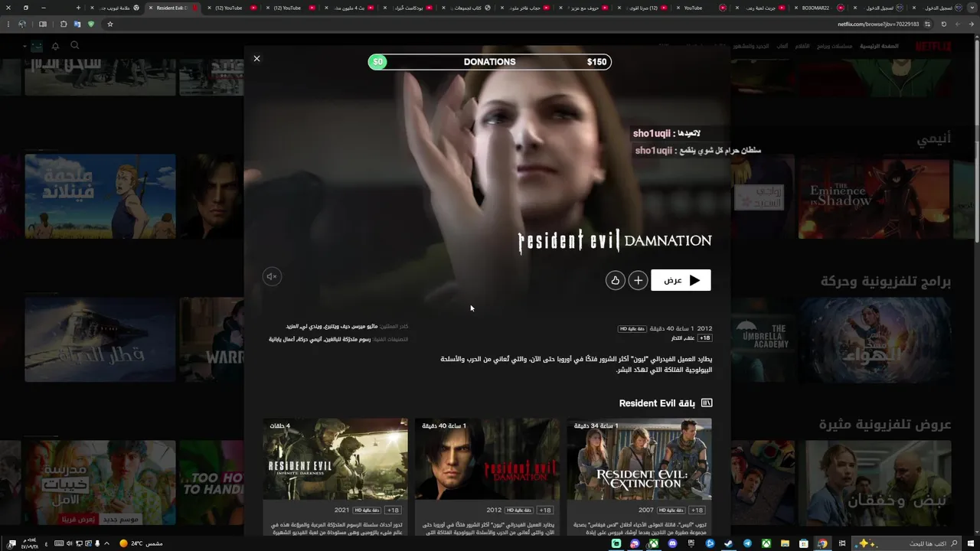Click the 2012 release year text
The height and width of the screenshot is (551, 980).
click(704, 328)
